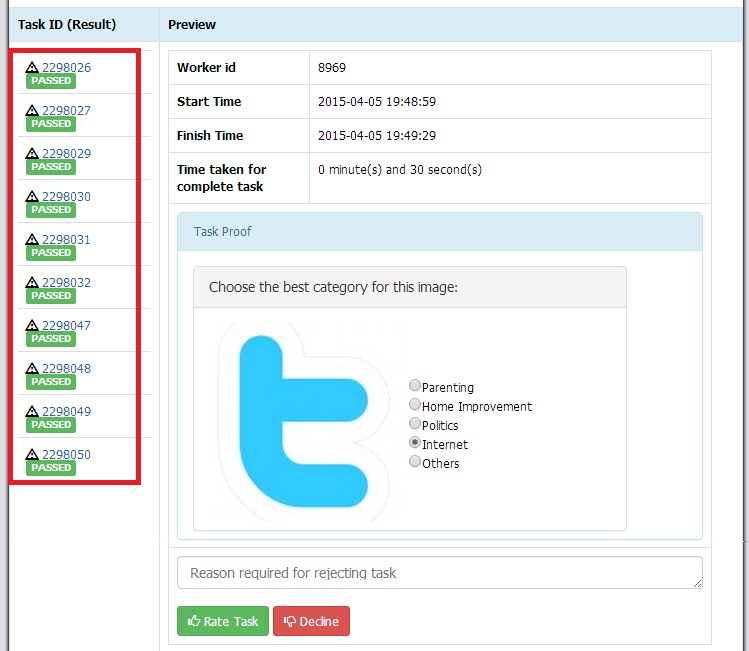Click the red Decline button

point(311,621)
